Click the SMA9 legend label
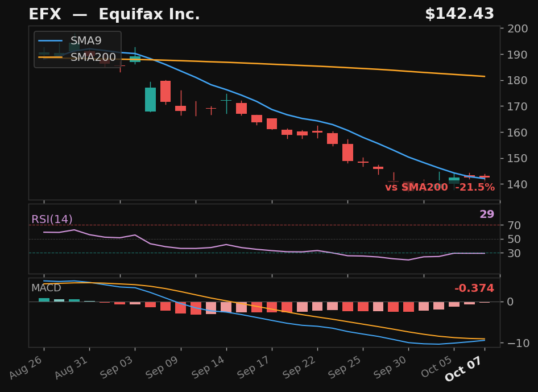Image resolution: width=538 pixels, height=392 pixels. click(86, 40)
